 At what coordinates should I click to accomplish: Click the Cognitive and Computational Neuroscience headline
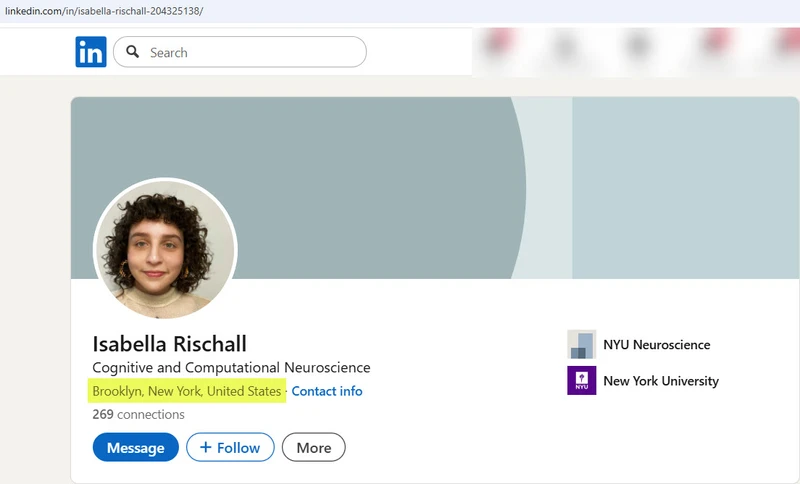pos(231,368)
